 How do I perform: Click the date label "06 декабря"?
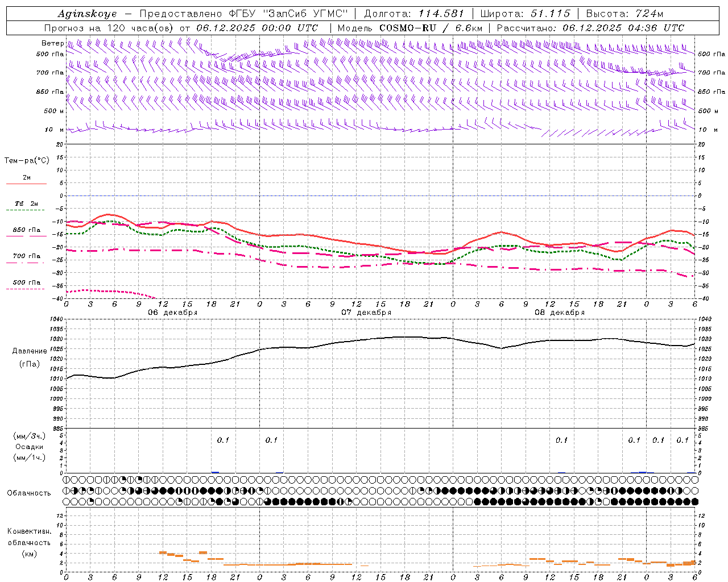[x=173, y=313]
